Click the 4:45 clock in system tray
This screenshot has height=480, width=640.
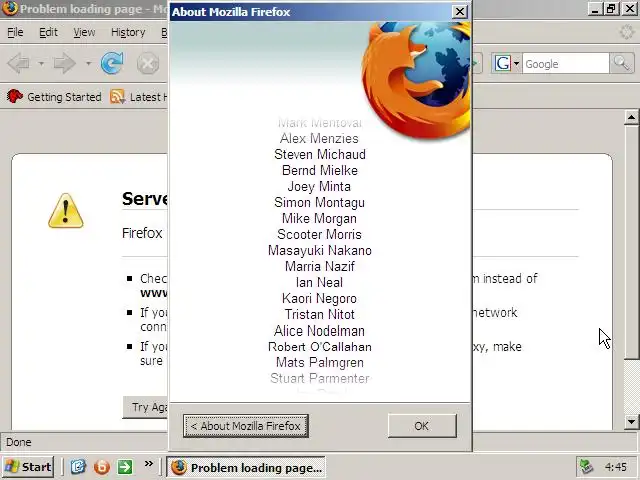(x=616, y=467)
